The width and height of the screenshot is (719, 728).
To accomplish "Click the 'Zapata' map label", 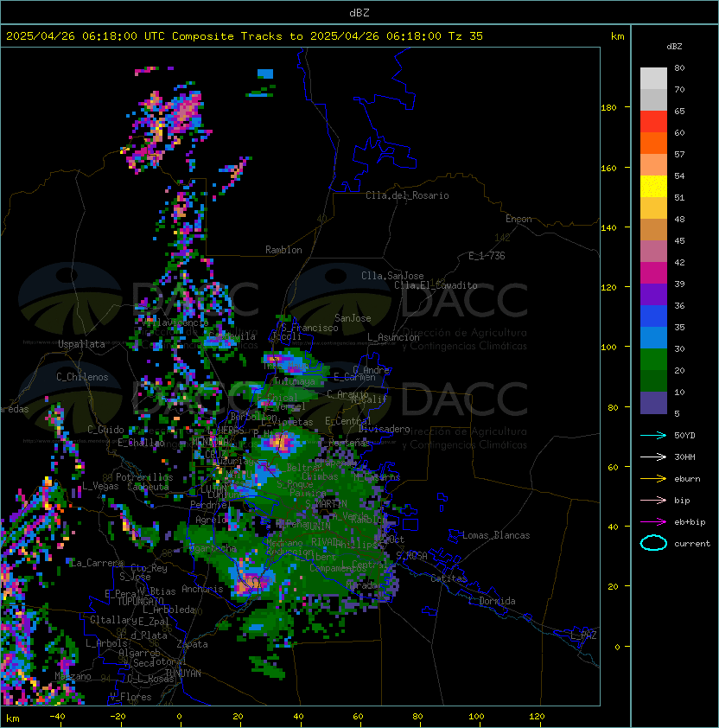I will tap(192, 644).
